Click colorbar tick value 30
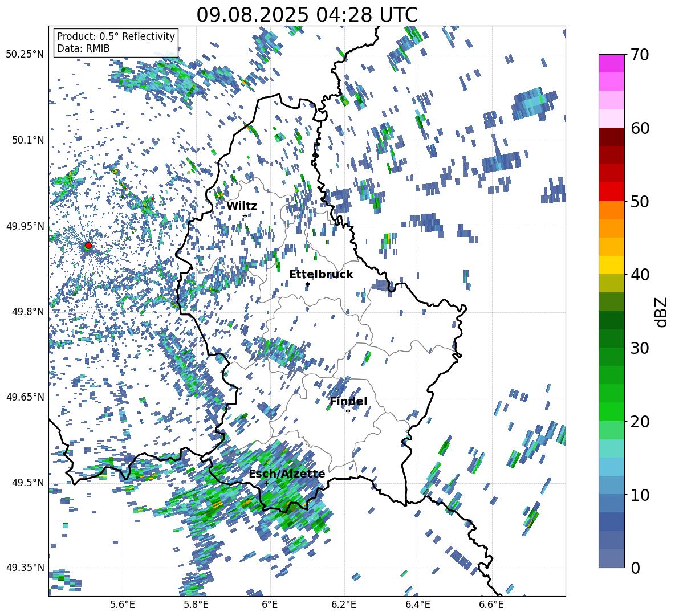Screen dimensions: 675x616 pos(640,348)
